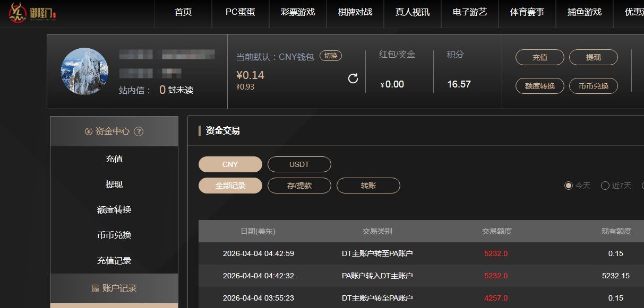The image size is (644, 308).
Task: Click the help question mark beside 资金中心
Action: pyautogui.click(x=139, y=131)
